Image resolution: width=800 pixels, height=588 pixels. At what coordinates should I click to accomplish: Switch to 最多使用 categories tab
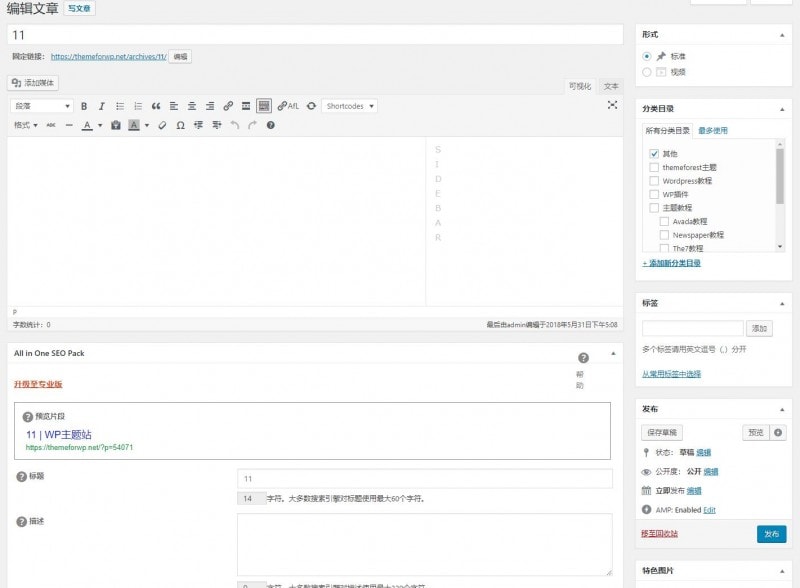click(x=713, y=130)
